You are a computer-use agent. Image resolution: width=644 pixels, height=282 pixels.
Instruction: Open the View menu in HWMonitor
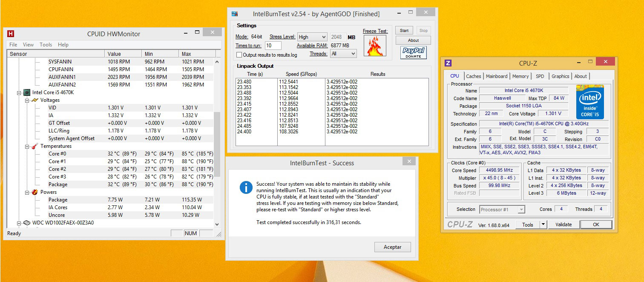29,45
